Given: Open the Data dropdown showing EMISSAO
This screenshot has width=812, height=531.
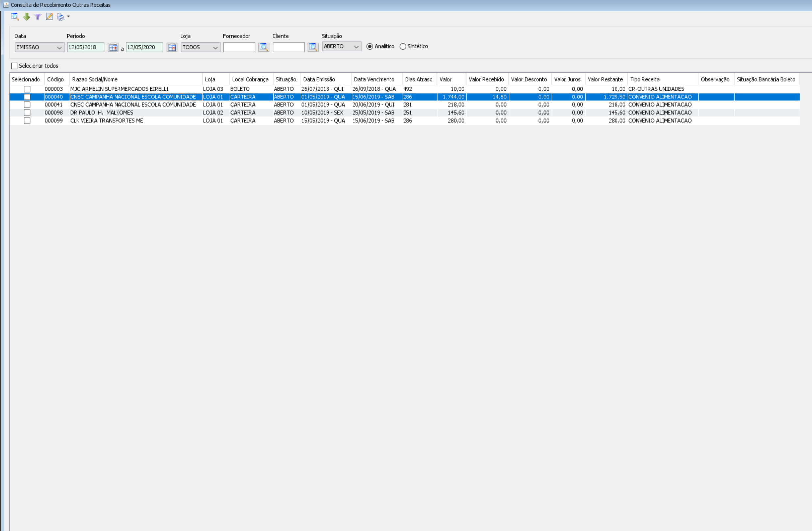Looking at the screenshot, I should click(x=39, y=47).
